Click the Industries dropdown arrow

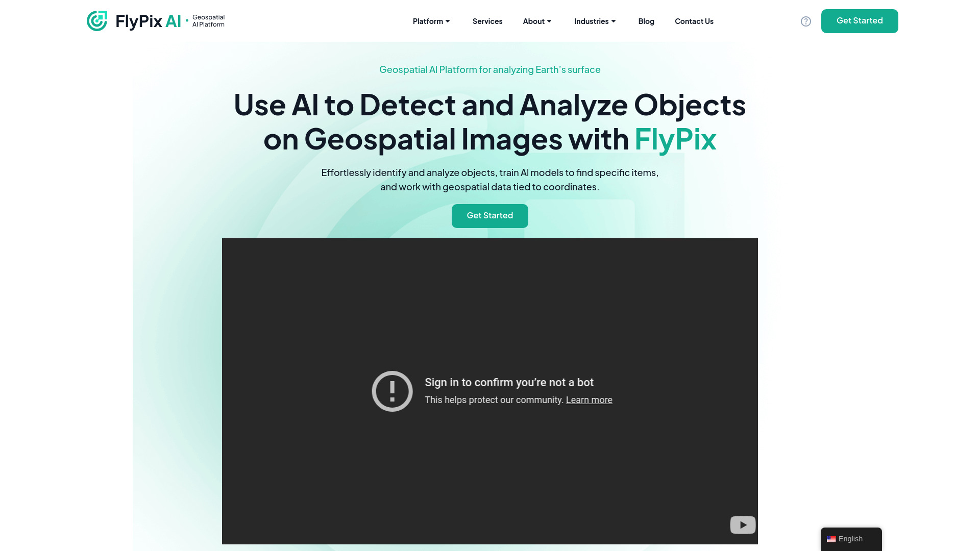[x=613, y=21]
